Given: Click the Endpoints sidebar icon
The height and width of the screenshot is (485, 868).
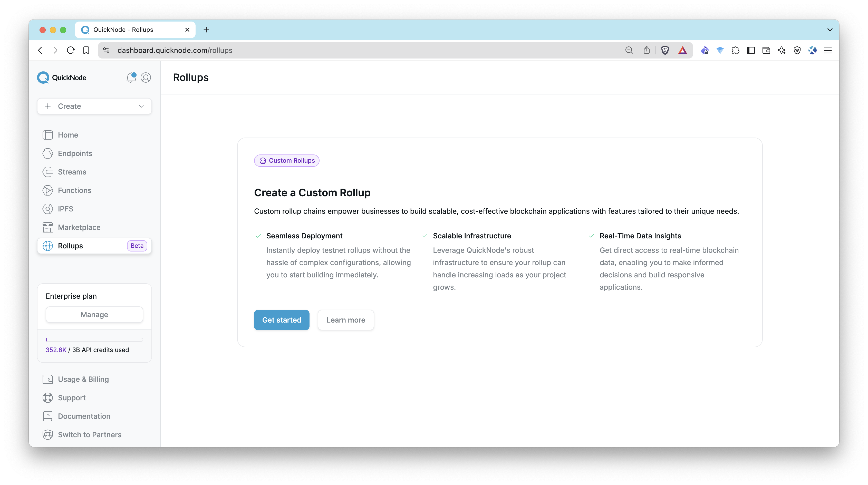Looking at the screenshot, I should coord(47,153).
